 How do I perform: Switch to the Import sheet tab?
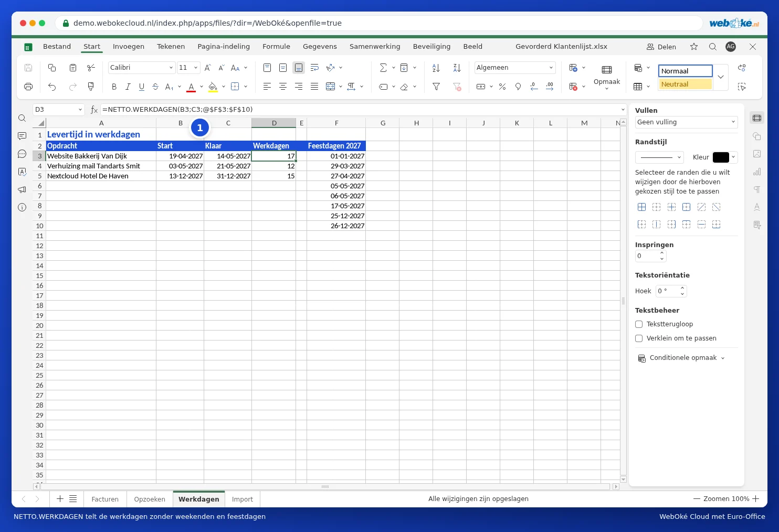(x=243, y=499)
